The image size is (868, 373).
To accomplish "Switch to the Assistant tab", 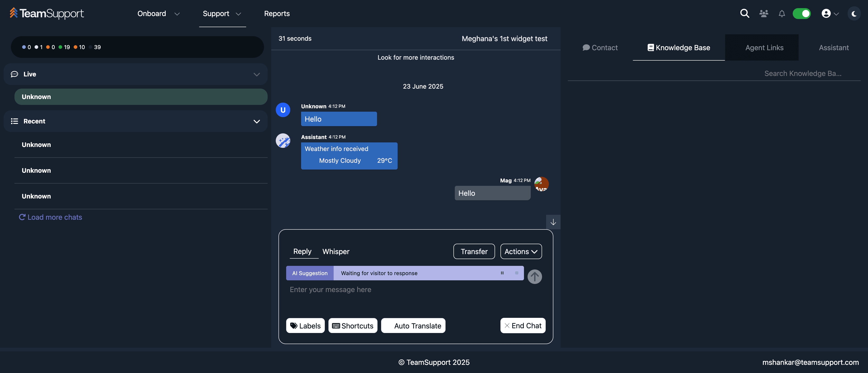I will (834, 48).
